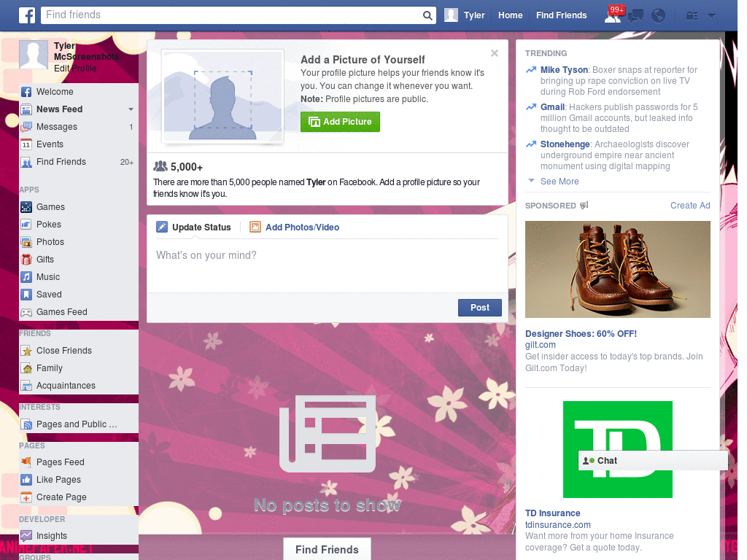Click the search magnifier icon

pos(427,15)
